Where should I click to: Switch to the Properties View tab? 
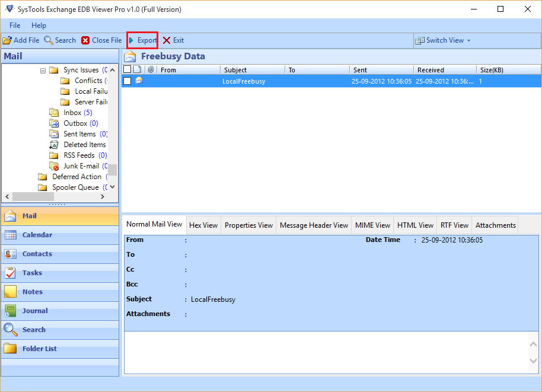point(248,225)
